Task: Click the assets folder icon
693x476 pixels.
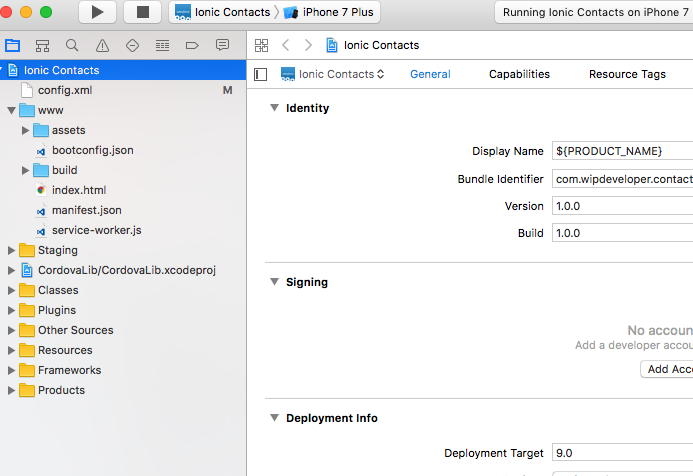Action: pos(41,130)
